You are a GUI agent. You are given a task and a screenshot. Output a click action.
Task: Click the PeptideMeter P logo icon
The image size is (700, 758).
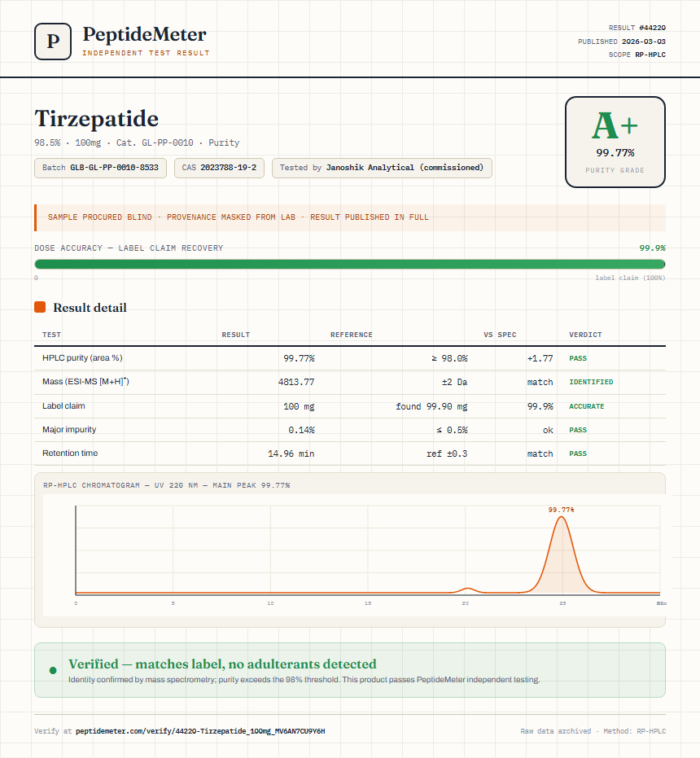[53, 42]
